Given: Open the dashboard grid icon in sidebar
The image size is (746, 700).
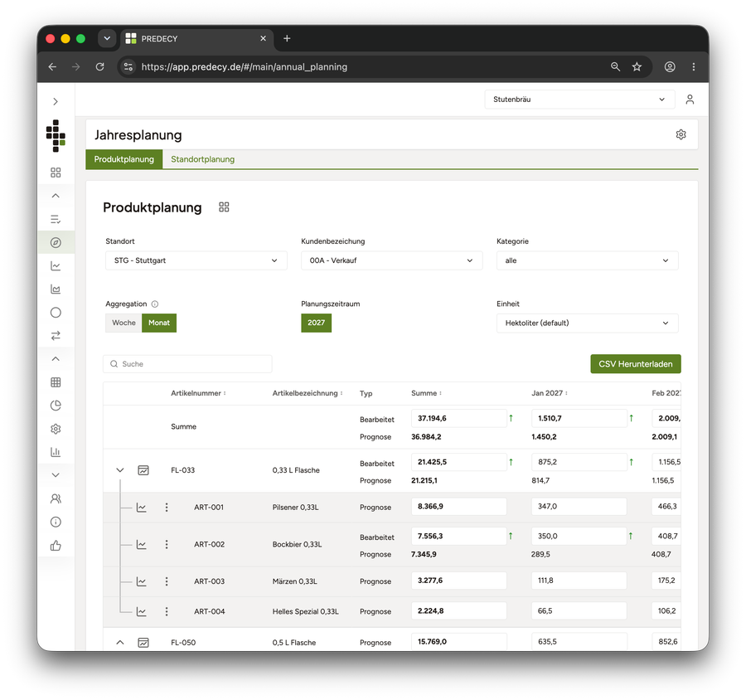Looking at the screenshot, I should click(56, 173).
